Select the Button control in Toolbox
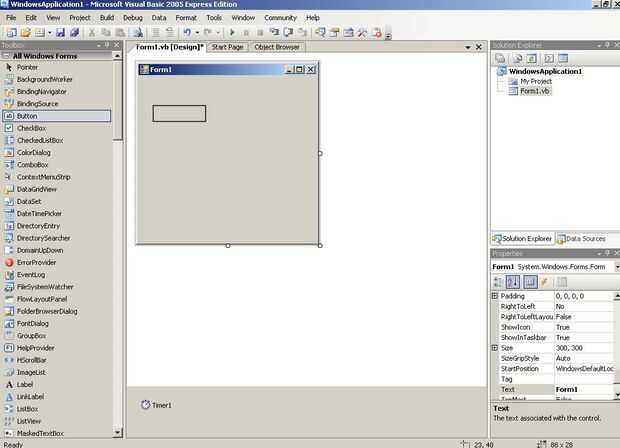The height and width of the screenshot is (448, 620). [x=57, y=116]
